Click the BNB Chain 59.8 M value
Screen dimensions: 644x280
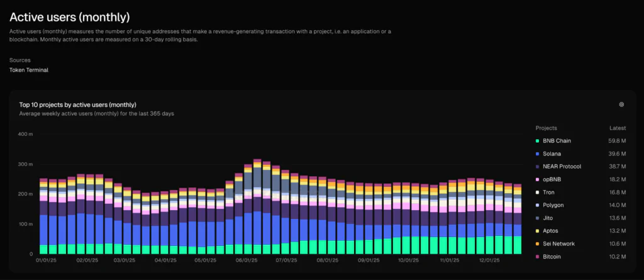click(616, 141)
